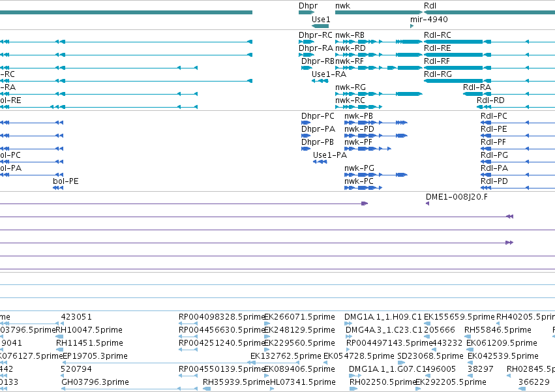Click the Use1-RA transcript label
This screenshot has height=392, width=555.
(329, 74)
